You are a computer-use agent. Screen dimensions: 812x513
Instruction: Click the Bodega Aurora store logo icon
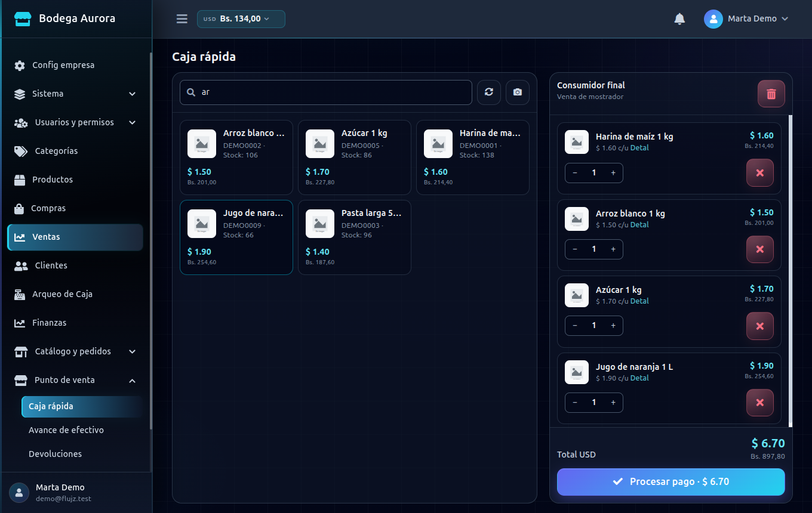click(x=23, y=18)
